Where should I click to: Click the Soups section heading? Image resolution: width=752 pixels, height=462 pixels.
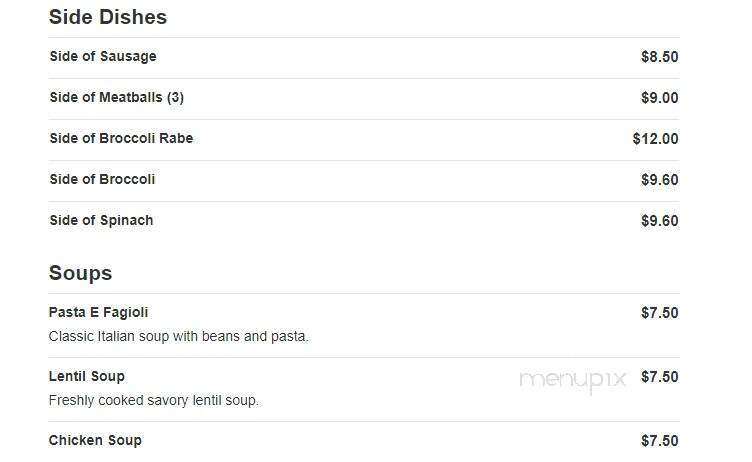pyautogui.click(x=80, y=273)
